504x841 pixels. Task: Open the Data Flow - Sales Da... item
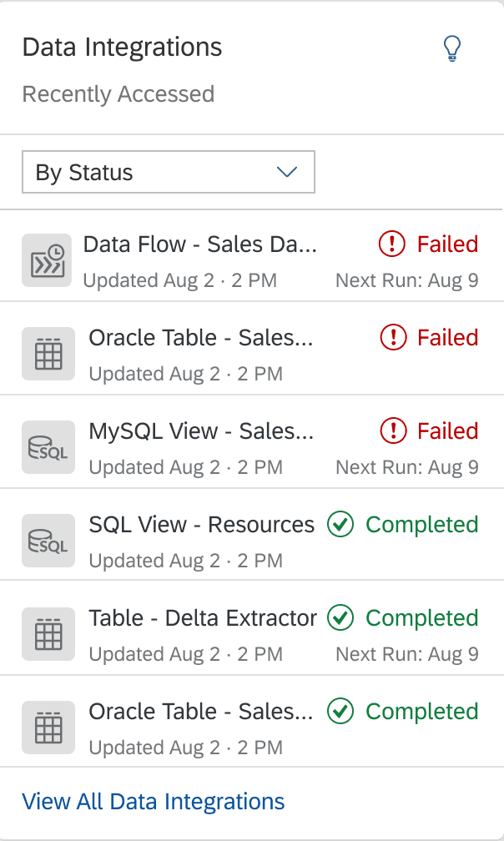click(200, 244)
